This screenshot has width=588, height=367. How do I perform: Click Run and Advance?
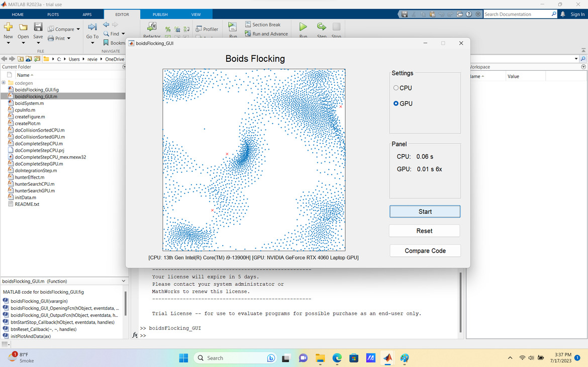[266, 34]
